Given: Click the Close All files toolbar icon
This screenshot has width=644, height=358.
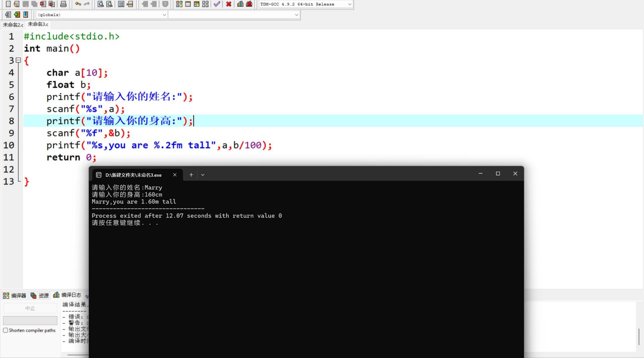Looking at the screenshot, I should 52,4.
